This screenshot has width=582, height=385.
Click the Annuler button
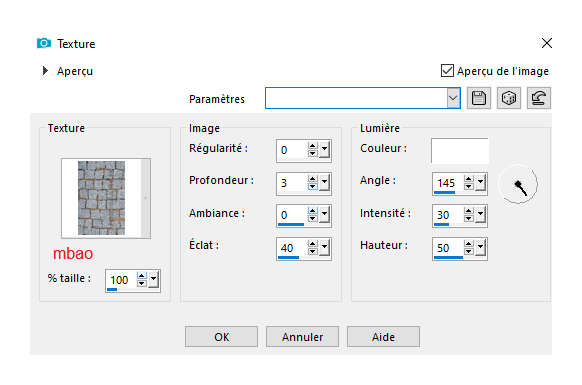tap(303, 337)
